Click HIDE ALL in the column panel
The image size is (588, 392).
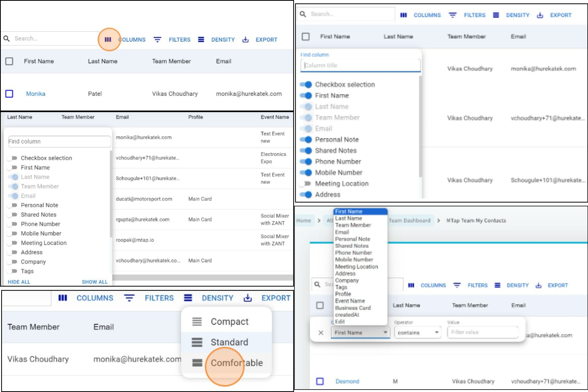pos(19,282)
